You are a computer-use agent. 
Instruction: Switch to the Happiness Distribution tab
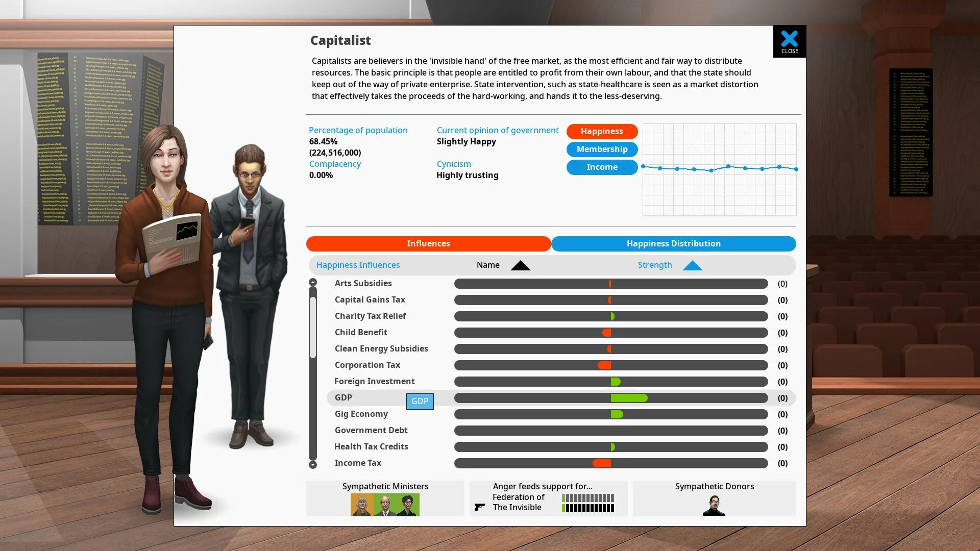[x=673, y=243]
